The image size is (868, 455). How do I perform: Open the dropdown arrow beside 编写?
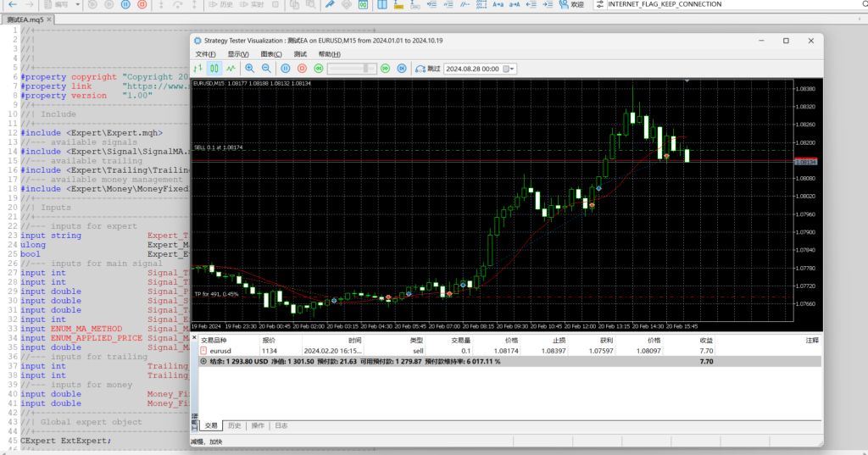click(77, 4)
